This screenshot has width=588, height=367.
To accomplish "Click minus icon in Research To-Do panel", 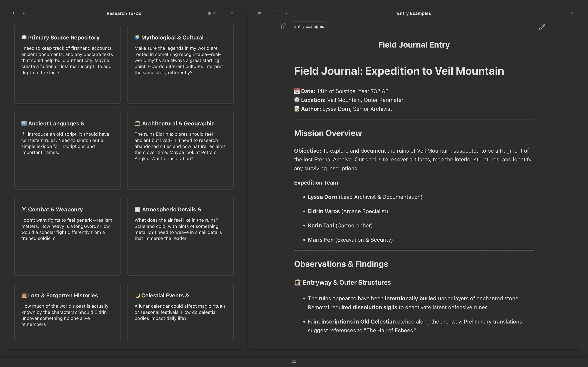I will [24, 13].
